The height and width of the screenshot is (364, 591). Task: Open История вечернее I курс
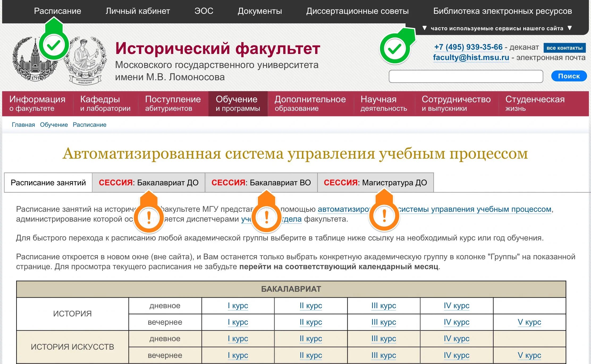pos(238,322)
